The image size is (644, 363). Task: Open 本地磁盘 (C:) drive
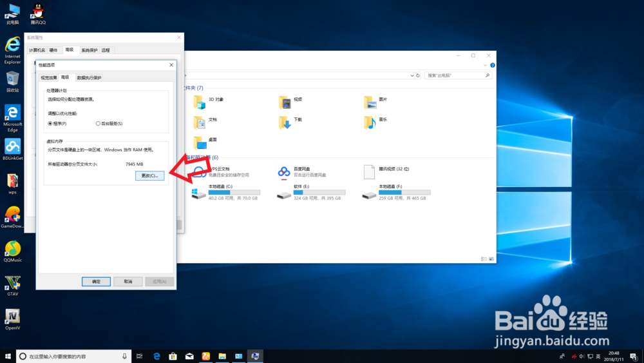[226, 192]
